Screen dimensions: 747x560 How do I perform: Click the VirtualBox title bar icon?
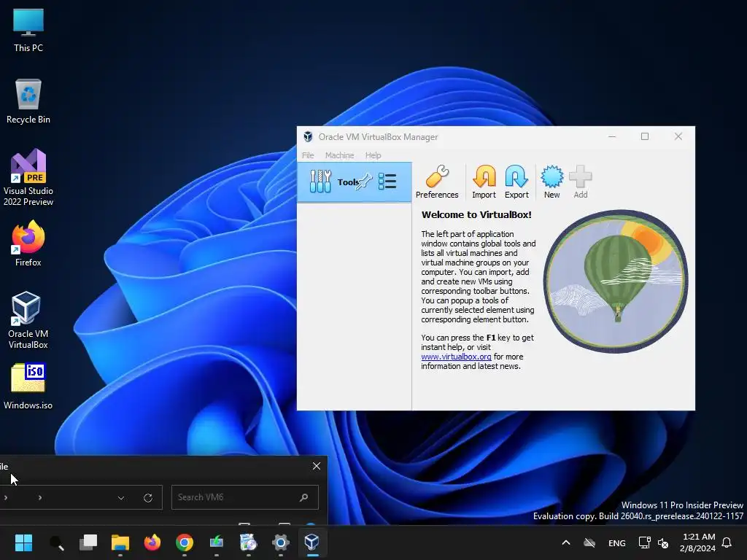[x=309, y=137]
